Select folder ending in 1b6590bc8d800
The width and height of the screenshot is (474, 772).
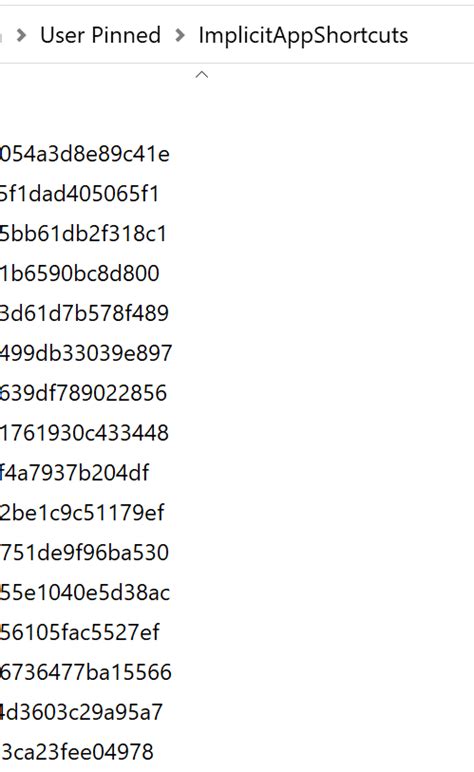80,274
